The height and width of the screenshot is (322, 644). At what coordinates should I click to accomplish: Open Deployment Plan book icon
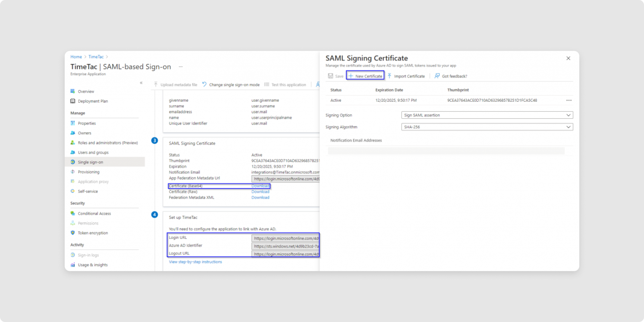(x=73, y=101)
